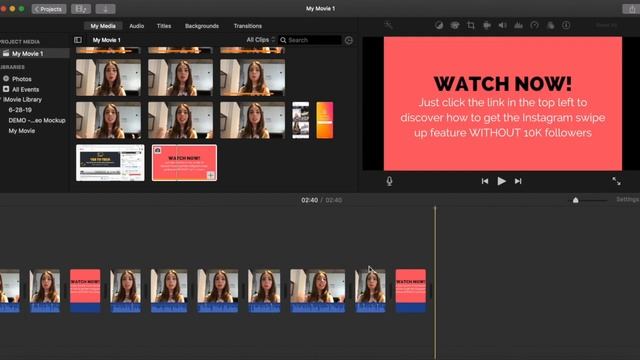Click the magic wand auto-enhance icon
This screenshot has width=640, height=360.
tap(388, 25)
